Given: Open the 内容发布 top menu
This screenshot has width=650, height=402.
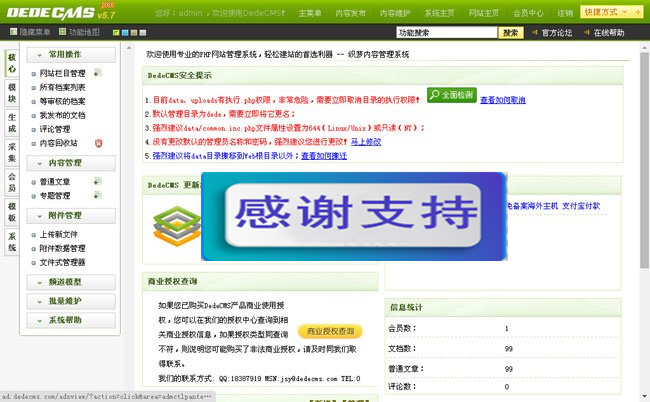Looking at the screenshot, I should 350,13.
